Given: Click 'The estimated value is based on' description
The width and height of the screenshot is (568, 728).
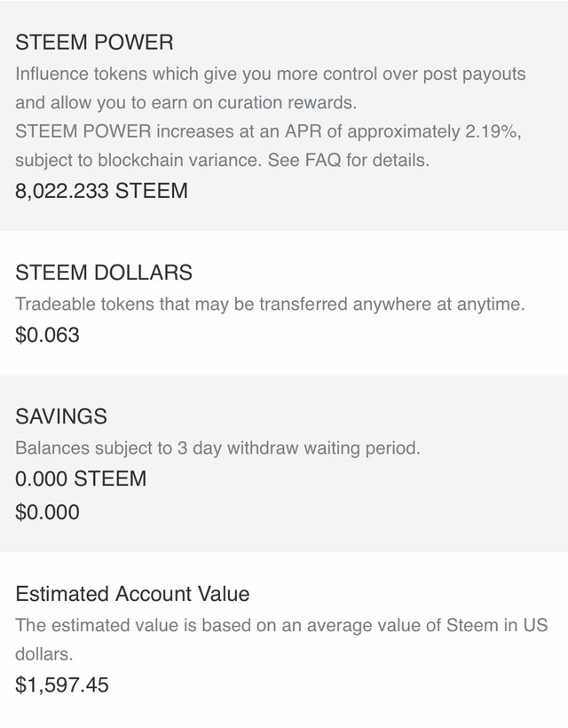Looking at the screenshot, I should [151, 625].
